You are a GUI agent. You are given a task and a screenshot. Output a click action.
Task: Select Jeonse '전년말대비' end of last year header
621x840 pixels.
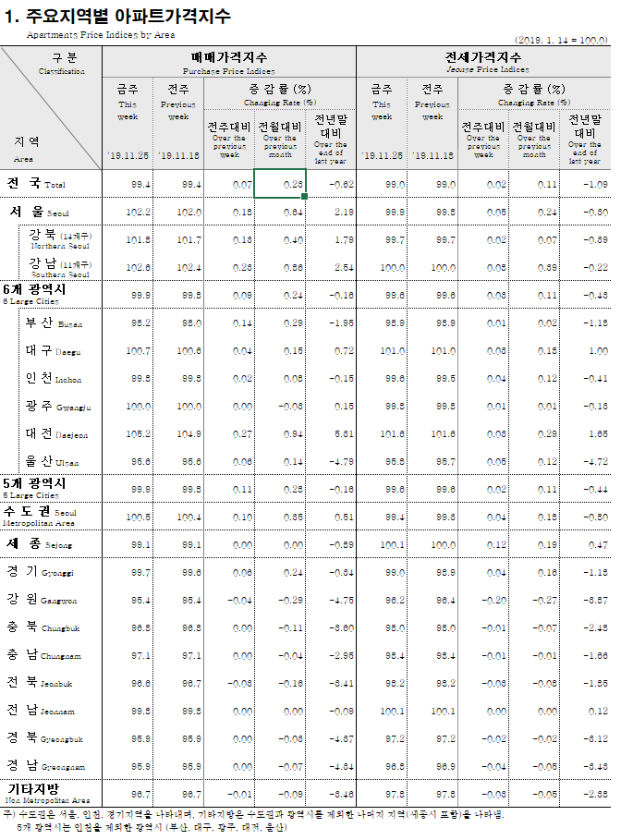tap(585, 139)
